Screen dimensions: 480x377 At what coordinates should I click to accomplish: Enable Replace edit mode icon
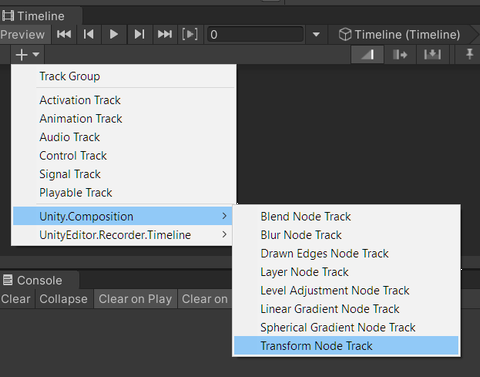(x=432, y=54)
